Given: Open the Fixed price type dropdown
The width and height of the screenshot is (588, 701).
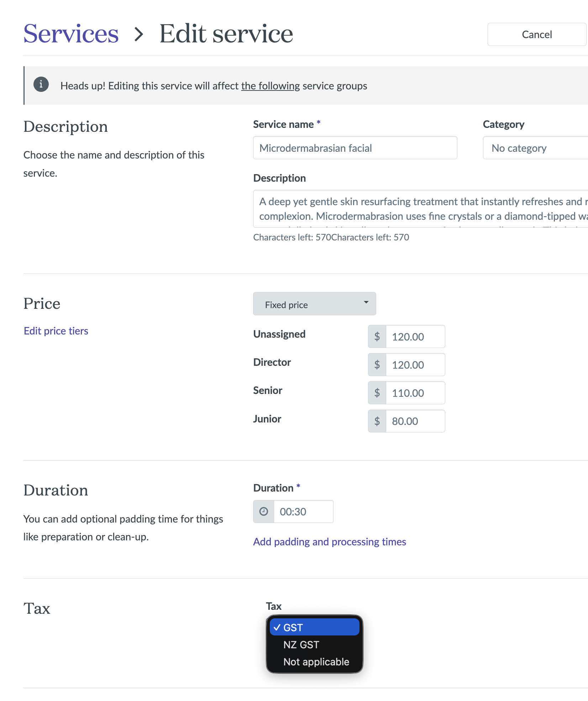Looking at the screenshot, I should click(314, 304).
